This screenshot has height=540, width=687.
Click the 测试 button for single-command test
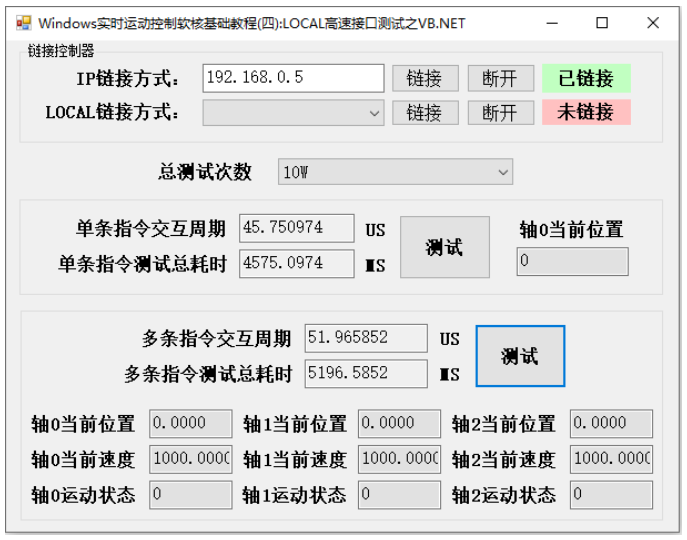point(444,247)
